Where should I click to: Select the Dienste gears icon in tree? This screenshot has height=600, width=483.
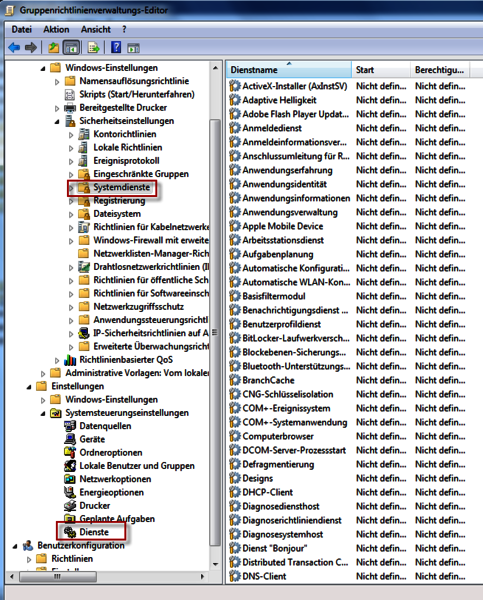(70, 532)
